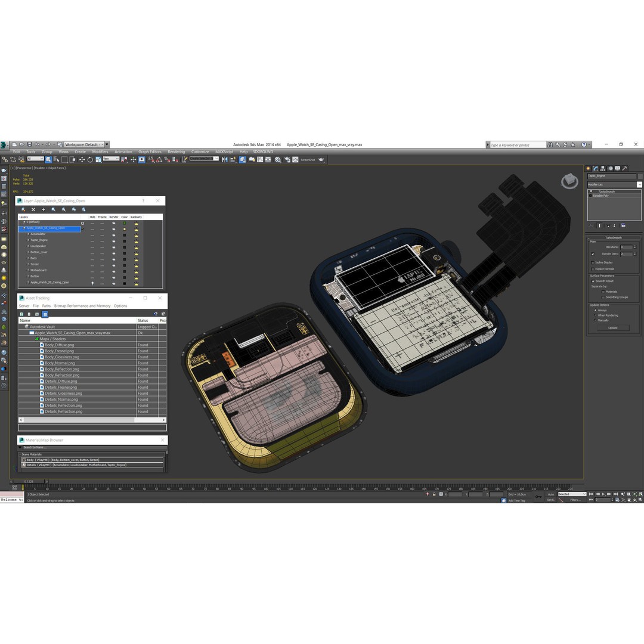
Task: Click the Select Object tool
Action: point(48,160)
